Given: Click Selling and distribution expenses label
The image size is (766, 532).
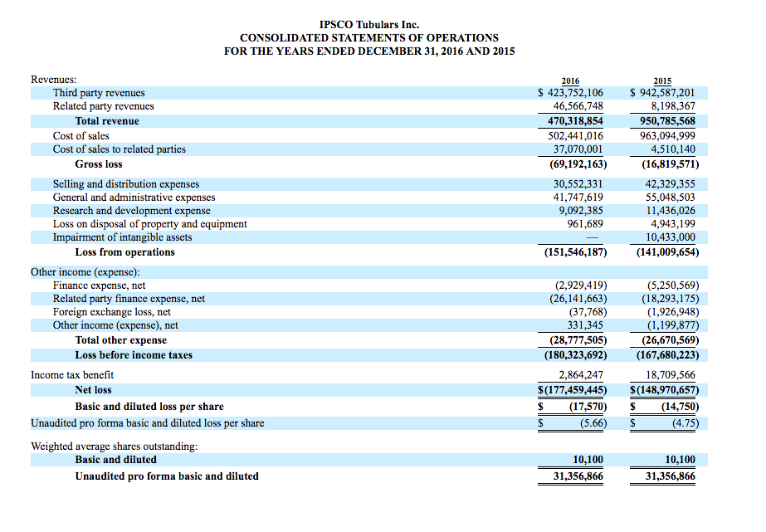Looking at the screenshot, I should tap(126, 184).
